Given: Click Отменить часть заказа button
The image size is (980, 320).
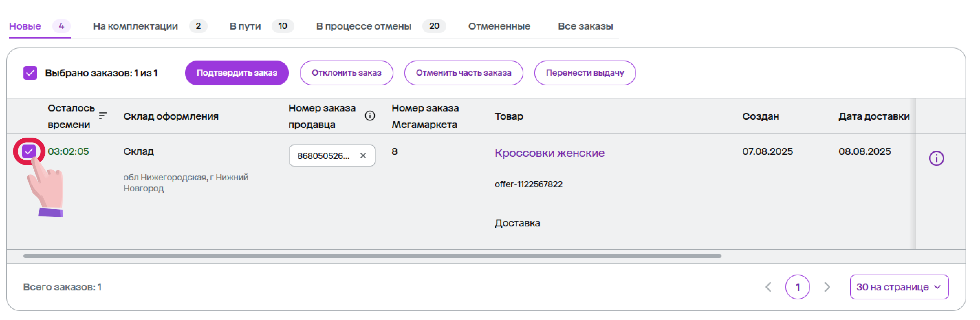Looking at the screenshot, I should point(463,73).
